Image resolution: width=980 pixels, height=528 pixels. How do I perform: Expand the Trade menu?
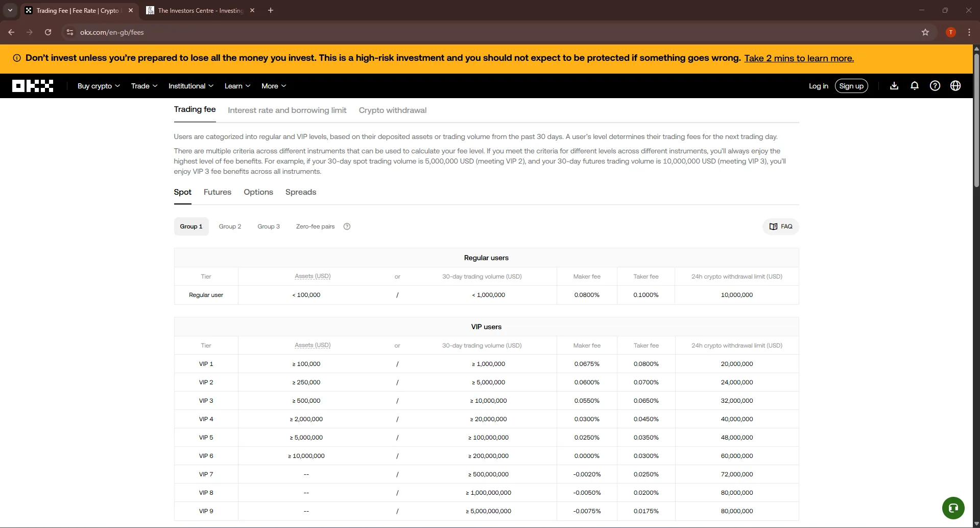pos(144,86)
